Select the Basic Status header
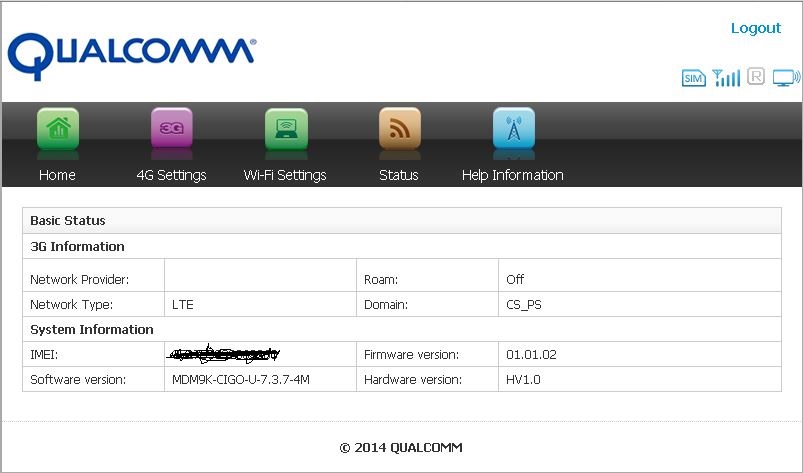This screenshot has height=473, width=803. click(68, 221)
